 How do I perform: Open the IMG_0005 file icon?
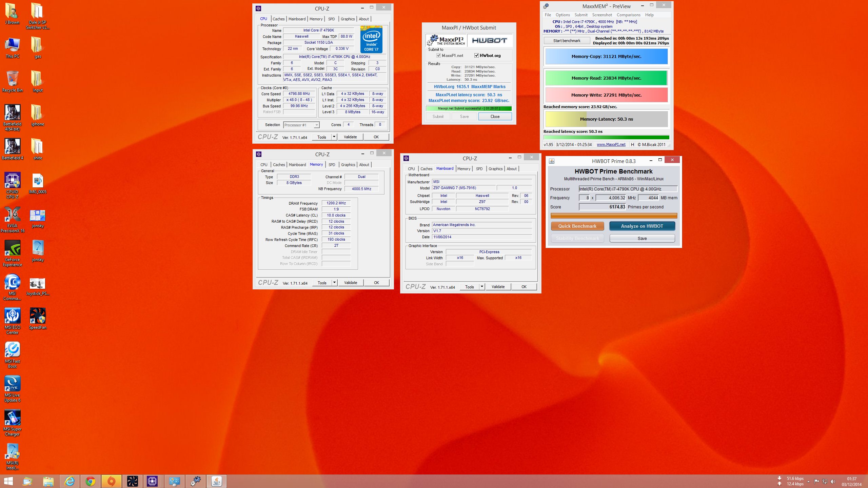coord(38,183)
